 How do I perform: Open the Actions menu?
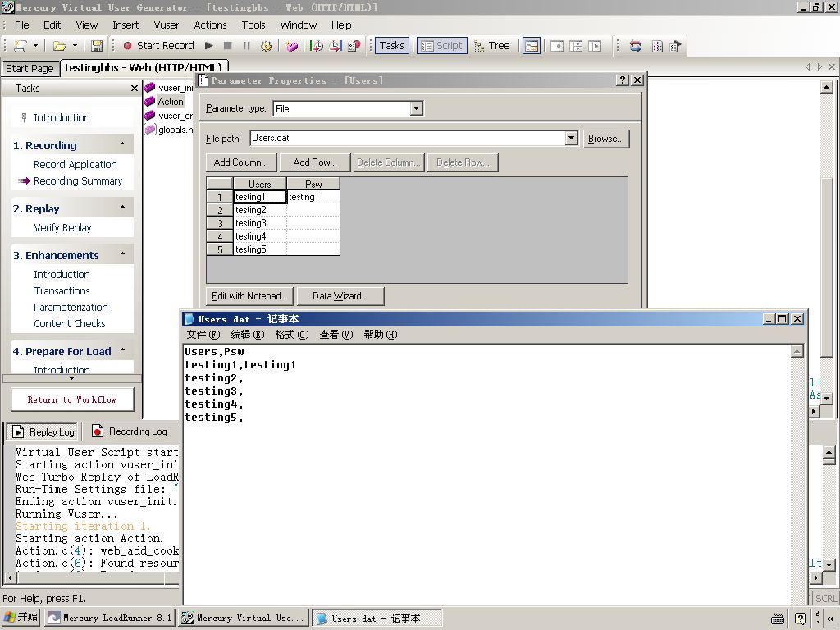click(x=210, y=25)
